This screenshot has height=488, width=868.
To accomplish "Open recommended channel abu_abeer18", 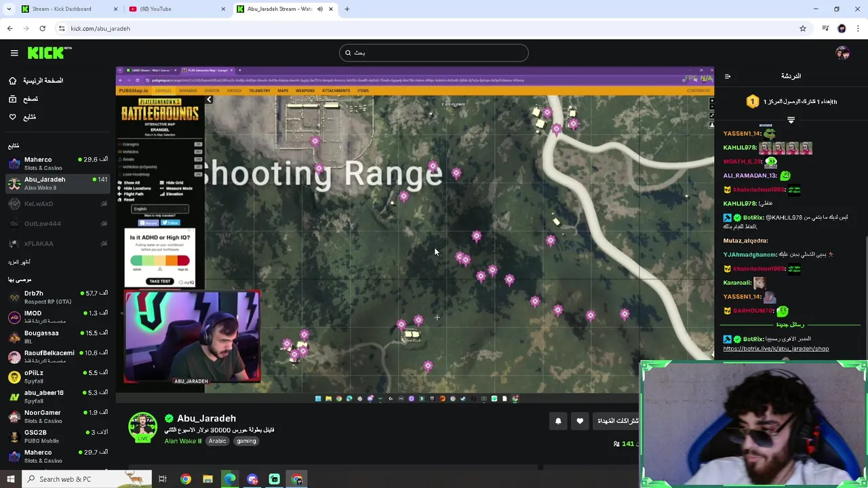I will (x=58, y=396).
